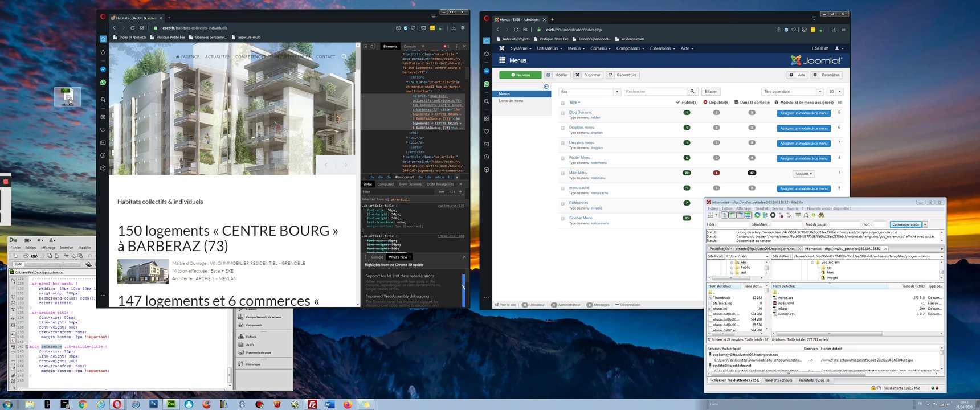Collapse the Joomla sidebar with the blue arrow icon
Image resolution: width=980 pixels, height=410 pixels.
(x=546, y=87)
